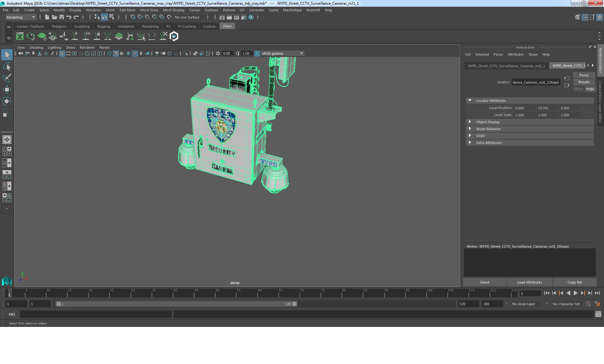Collapse the Locator Attributes section
This screenshot has width=604, height=364.
pos(470,101)
